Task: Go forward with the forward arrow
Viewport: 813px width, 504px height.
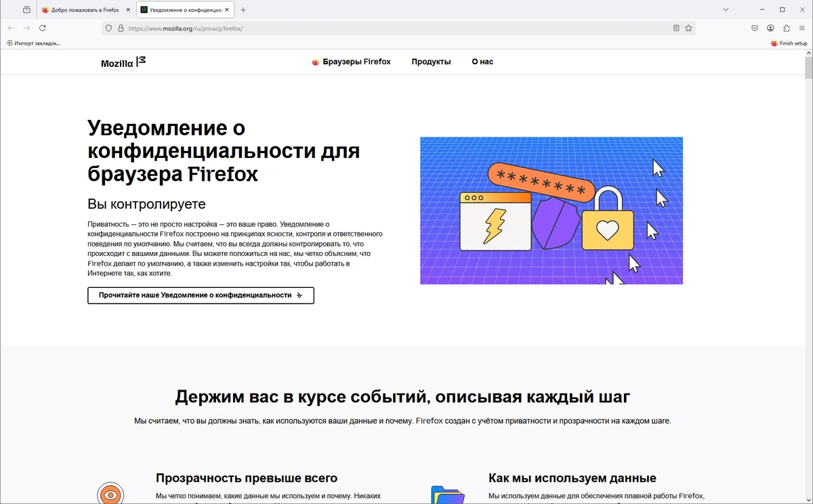Action: point(26,28)
